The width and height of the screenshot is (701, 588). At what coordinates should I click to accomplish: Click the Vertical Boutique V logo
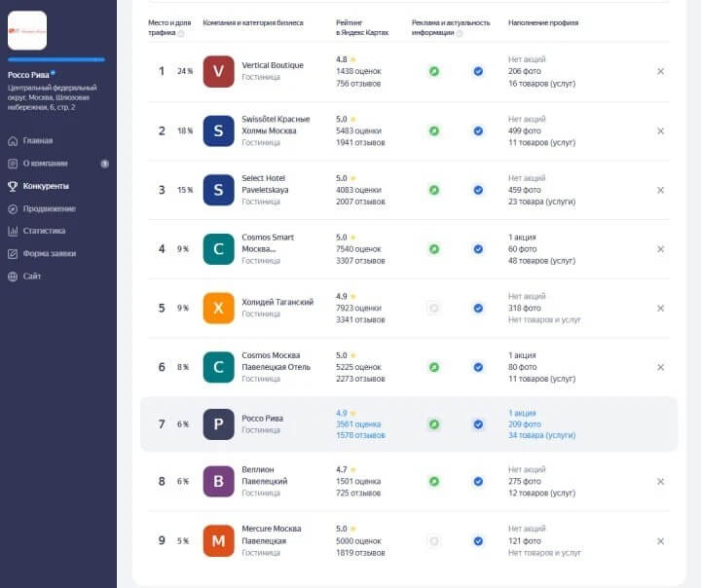click(218, 71)
